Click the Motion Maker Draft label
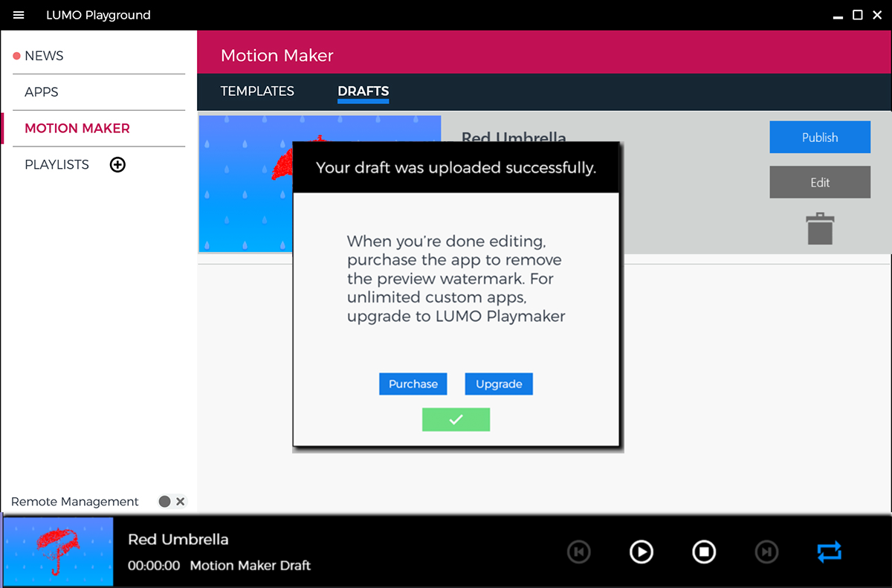The width and height of the screenshot is (892, 588). [x=251, y=566]
